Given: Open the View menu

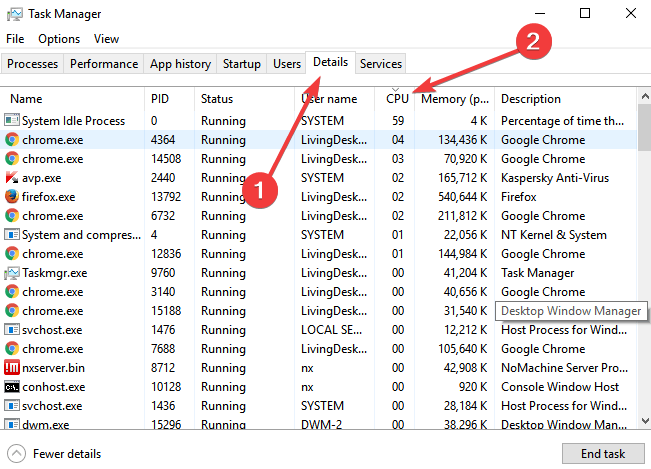Looking at the screenshot, I should pyautogui.click(x=106, y=39).
